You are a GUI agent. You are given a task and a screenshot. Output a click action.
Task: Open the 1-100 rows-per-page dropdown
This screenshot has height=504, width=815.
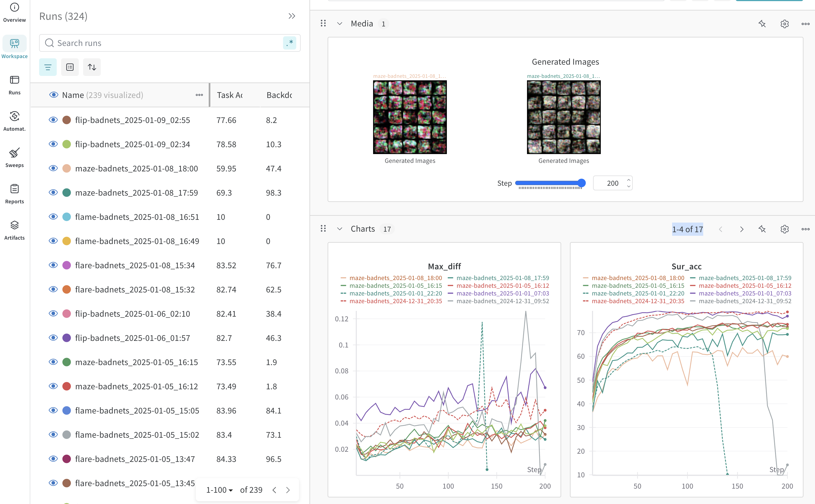pos(219,490)
